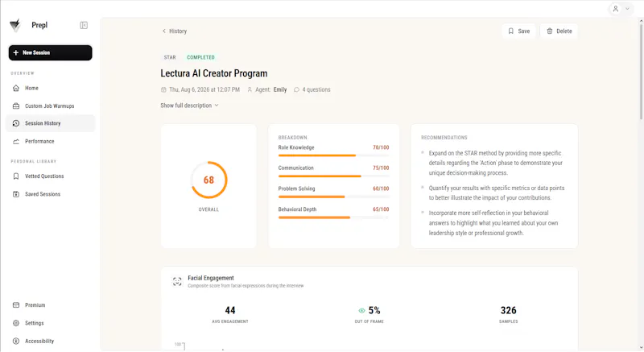Click the Problem Solving progress bar

tap(333, 197)
